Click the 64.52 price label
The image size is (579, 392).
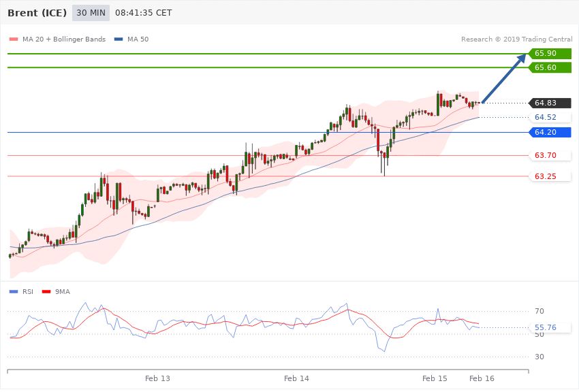(546, 118)
